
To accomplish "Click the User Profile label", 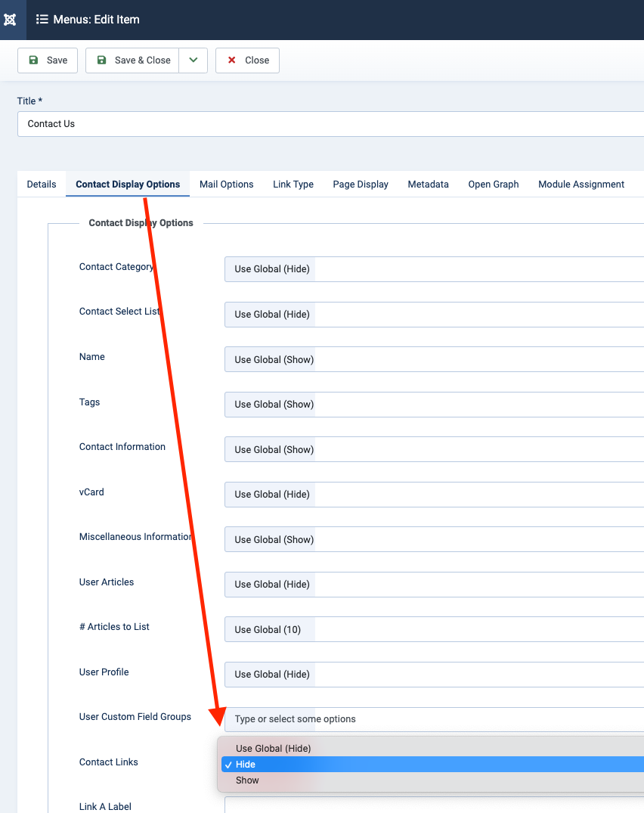I will point(104,672).
